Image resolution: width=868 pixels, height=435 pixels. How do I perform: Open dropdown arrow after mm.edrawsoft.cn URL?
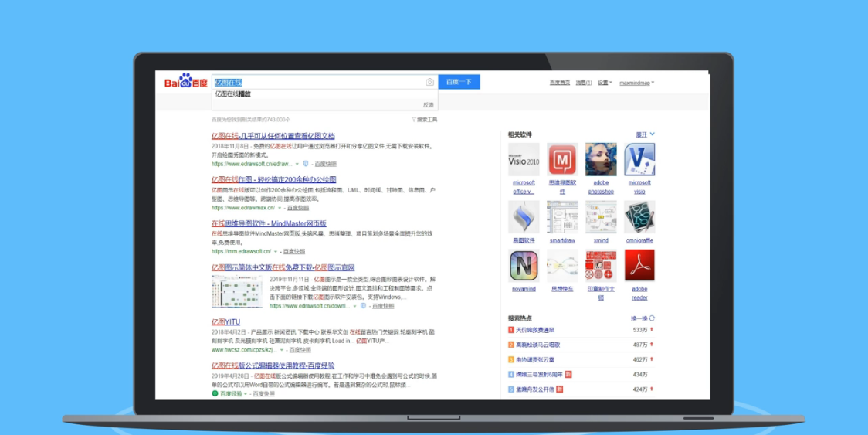pyautogui.click(x=276, y=252)
